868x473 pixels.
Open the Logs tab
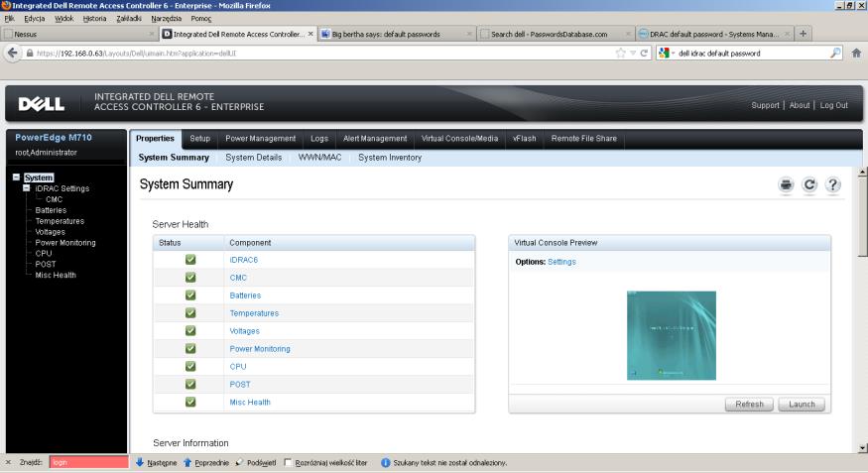(319, 138)
